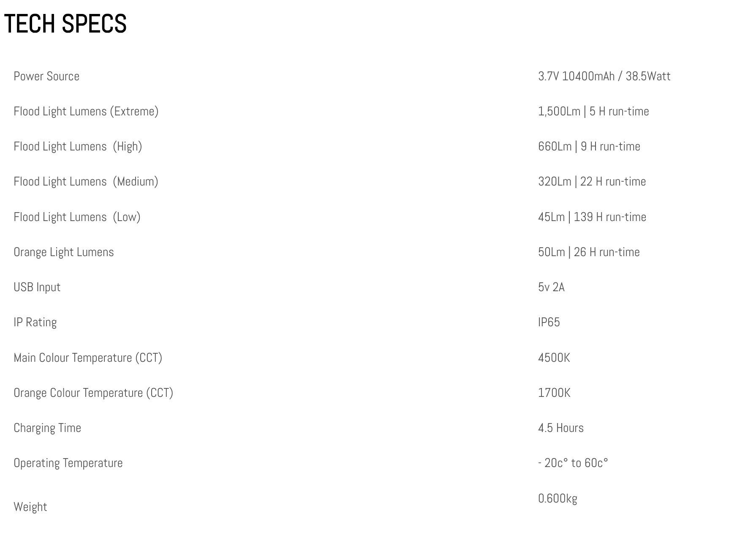Image resolution: width=756 pixels, height=541 pixels.
Task: Click the 660Lm 9 H run-time value
Action: coord(589,147)
